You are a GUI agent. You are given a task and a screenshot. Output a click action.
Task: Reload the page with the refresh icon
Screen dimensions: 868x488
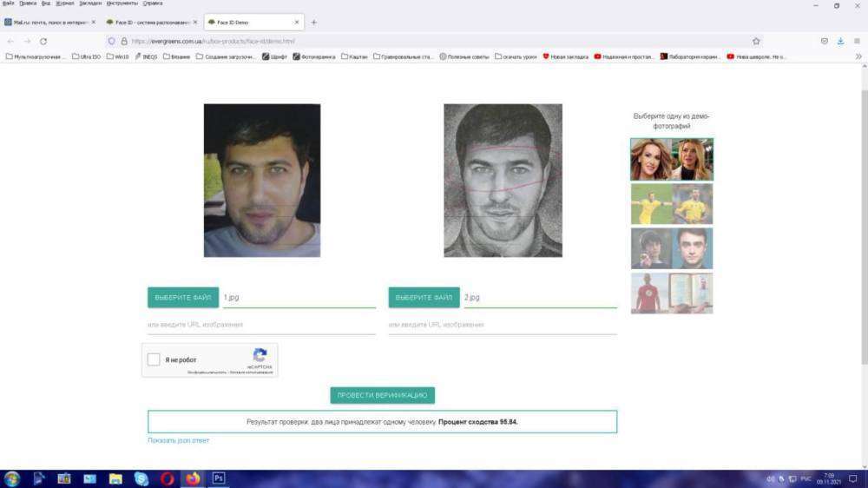click(43, 41)
